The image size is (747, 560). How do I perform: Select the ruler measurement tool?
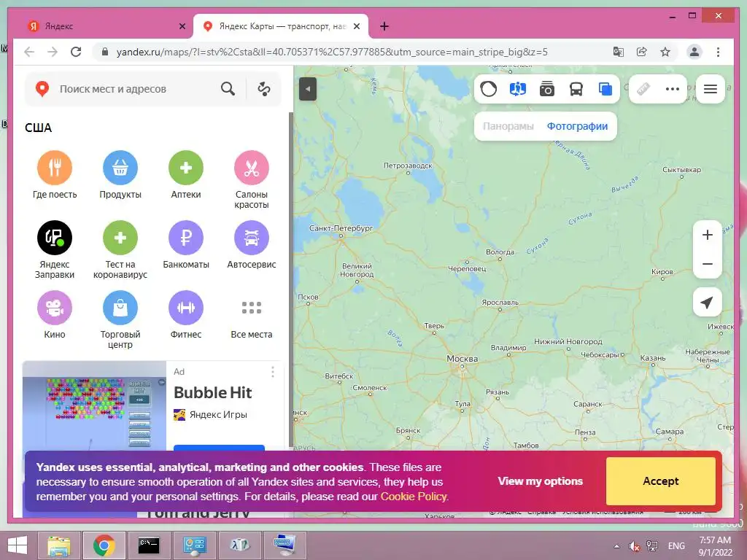coord(643,89)
